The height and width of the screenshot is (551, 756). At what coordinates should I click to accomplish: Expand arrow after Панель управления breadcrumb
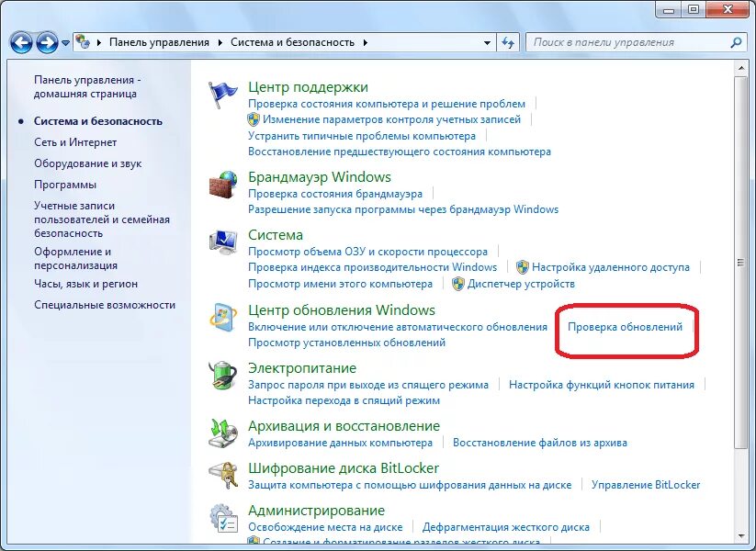(220, 42)
